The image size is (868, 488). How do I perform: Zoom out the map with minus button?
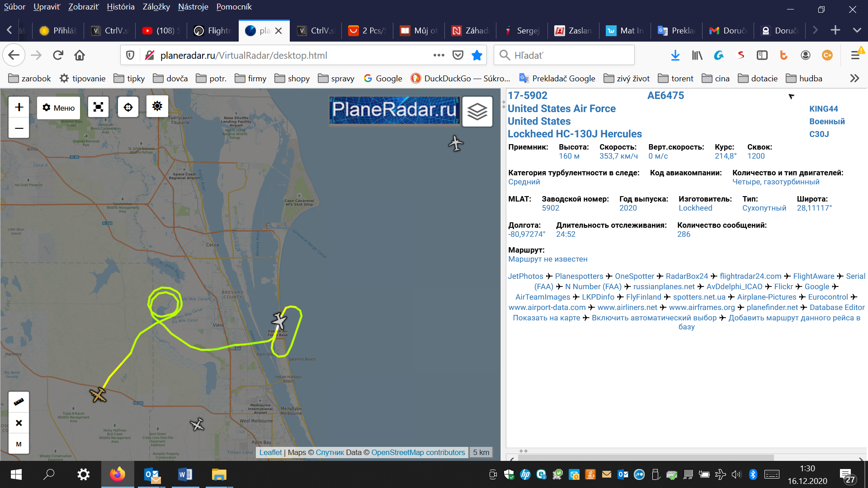click(19, 128)
